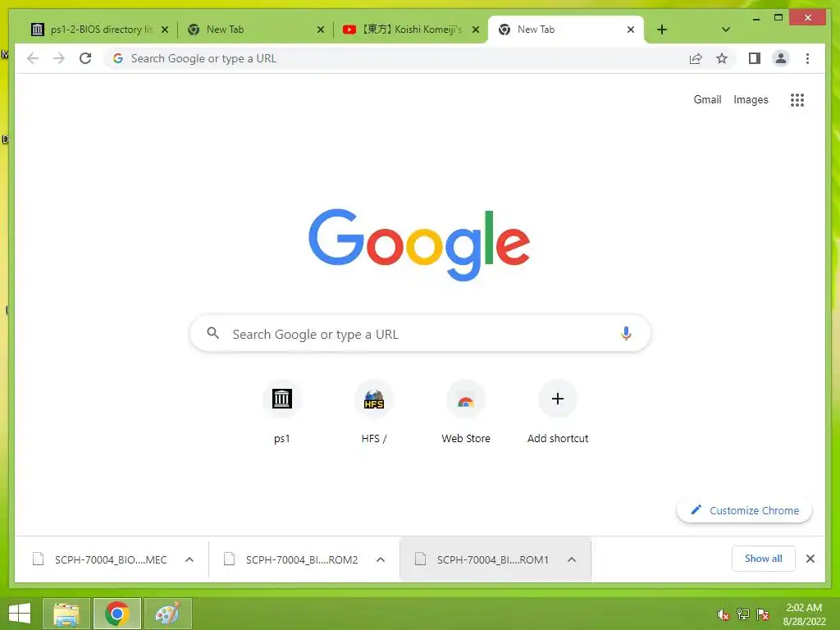Switch to the Koishi Komeiji YouTube tab
The width and height of the screenshot is (840, 630).
click(x=410, y=30)
